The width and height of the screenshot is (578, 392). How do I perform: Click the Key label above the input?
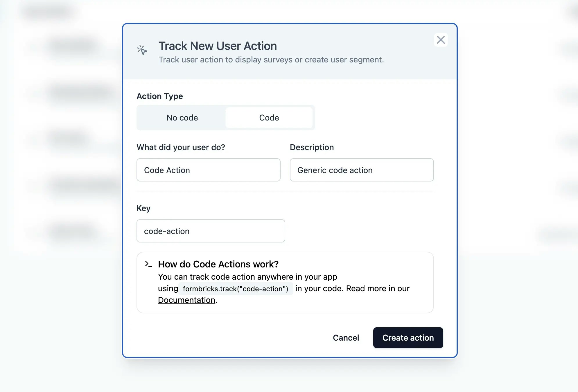143,208
